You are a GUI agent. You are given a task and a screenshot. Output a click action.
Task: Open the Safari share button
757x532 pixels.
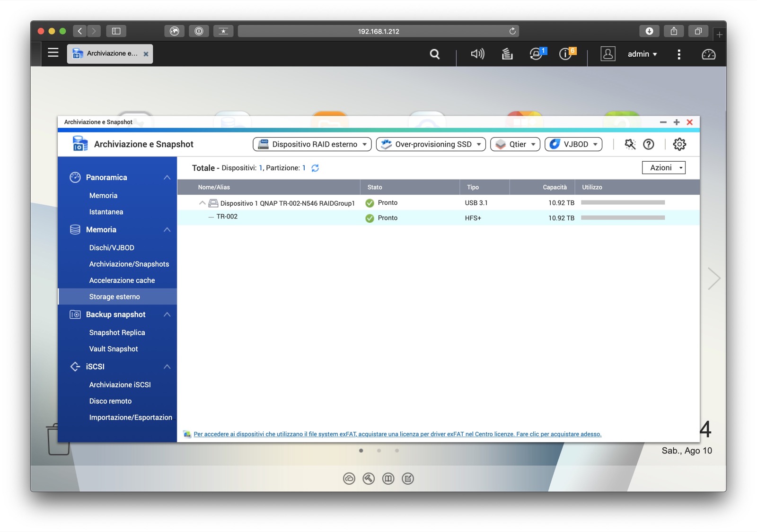click(674, 31)
